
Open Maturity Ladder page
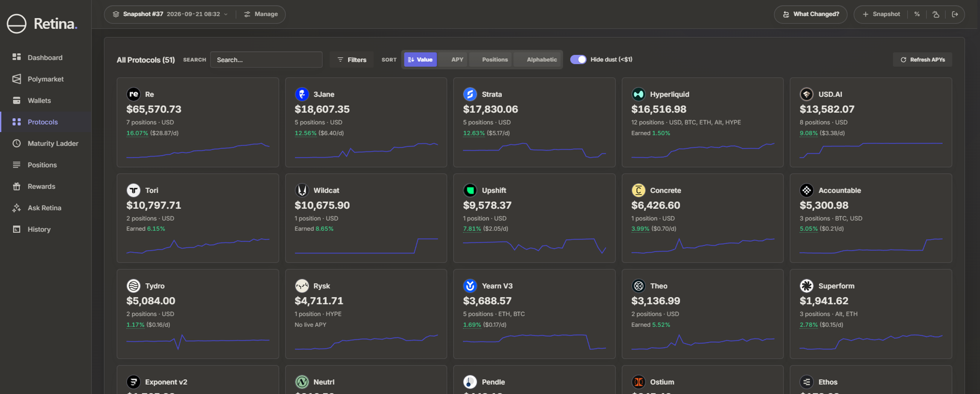(x=45, y=143)
